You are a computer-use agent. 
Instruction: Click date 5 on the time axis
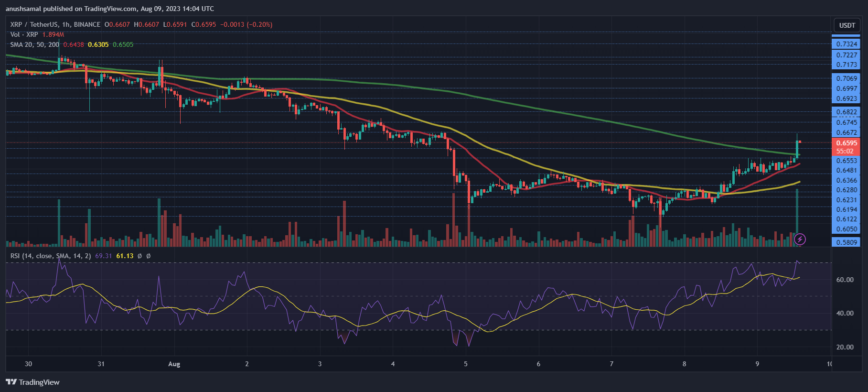[466, 364]
